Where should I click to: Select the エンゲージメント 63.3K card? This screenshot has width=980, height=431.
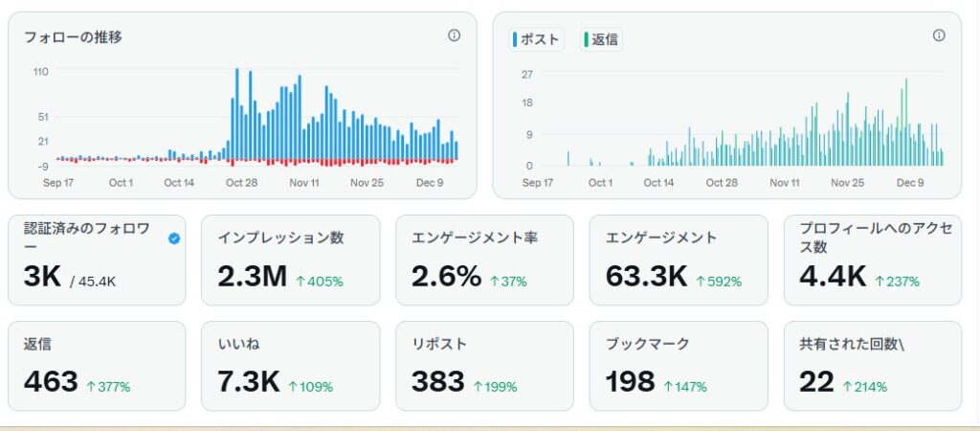tap(678, 260)
